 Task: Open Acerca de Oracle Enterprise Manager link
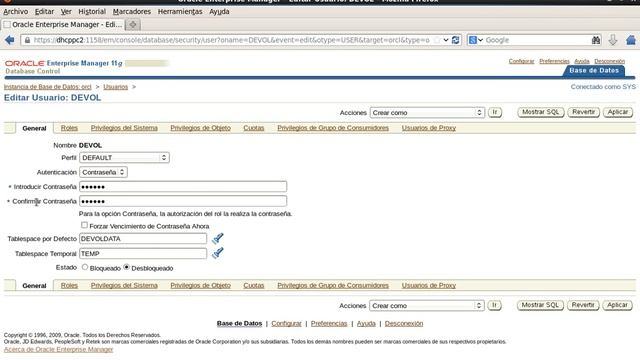coord(58,349)
